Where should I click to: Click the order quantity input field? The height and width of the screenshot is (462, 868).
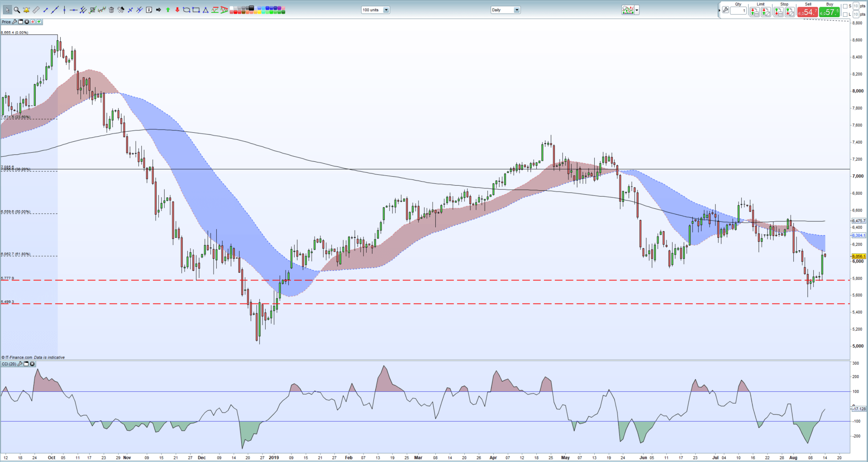tap(738, 10)
